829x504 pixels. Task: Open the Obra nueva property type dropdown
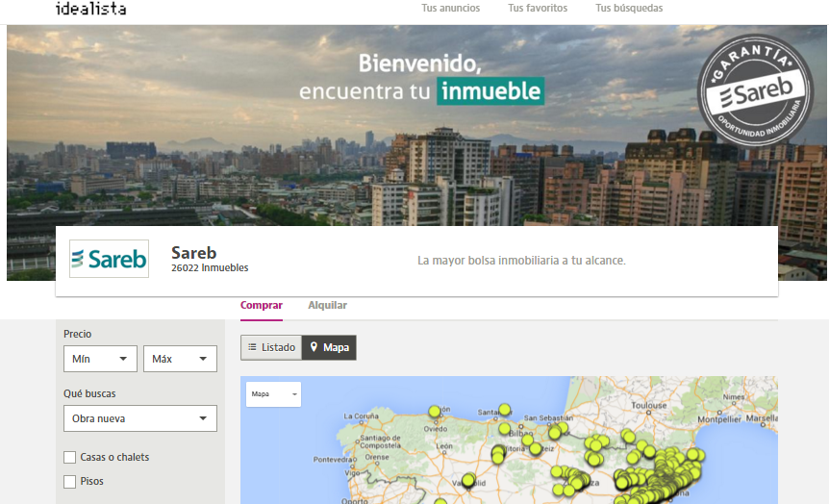[140, 418]
